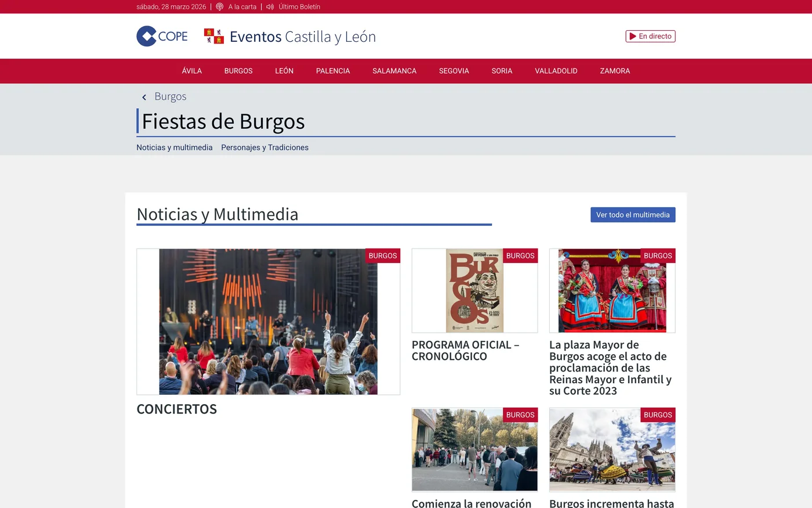Click the red BURGOS badge on concert image

click(383, 255)
